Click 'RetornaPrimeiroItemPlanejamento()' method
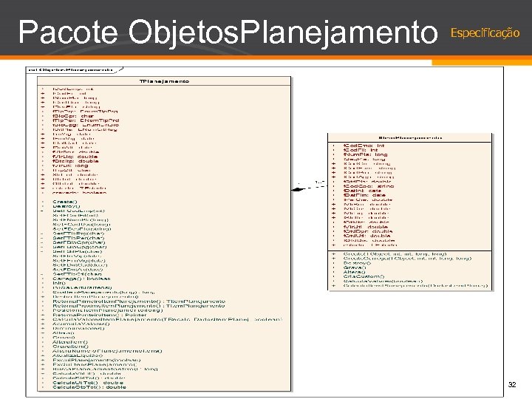Screen dimensions: 532x399 138,301
